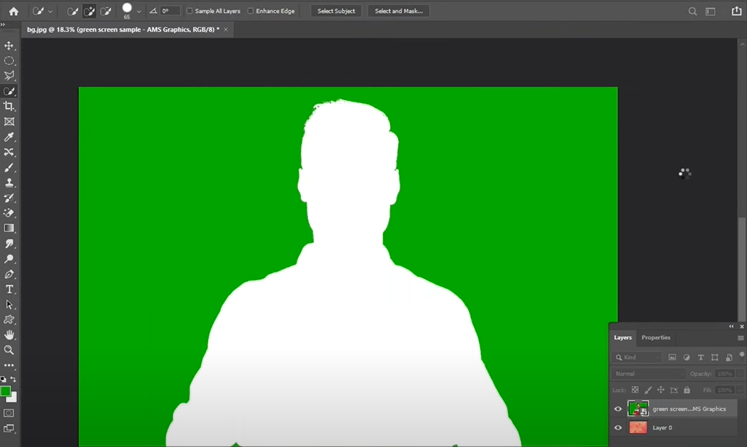Select the Eraser tool

coord(9,213)
